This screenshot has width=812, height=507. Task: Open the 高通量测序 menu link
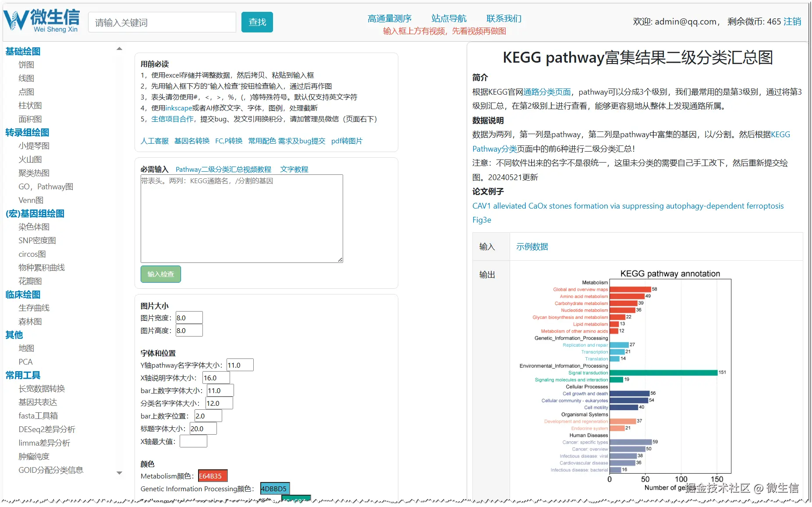[390, 18]
